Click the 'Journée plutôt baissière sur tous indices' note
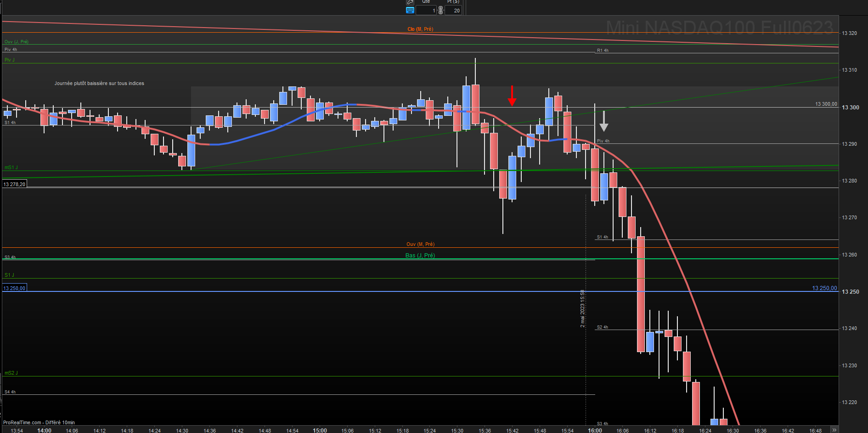Viewport: 868px width, 433px height. coord(99,83)
